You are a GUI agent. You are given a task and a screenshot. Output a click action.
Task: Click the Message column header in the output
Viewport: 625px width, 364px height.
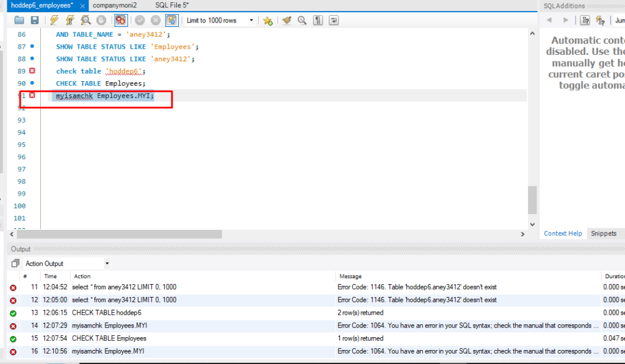tap(350, 276)
